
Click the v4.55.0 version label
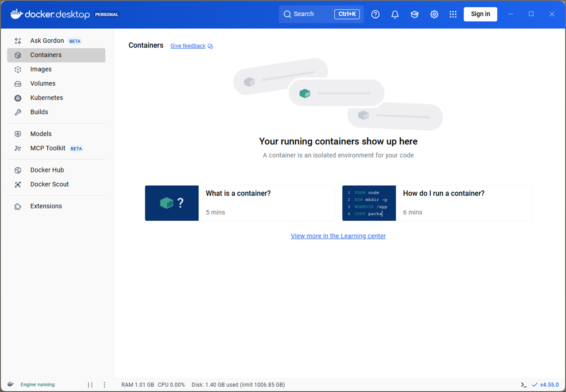point(549,385)
